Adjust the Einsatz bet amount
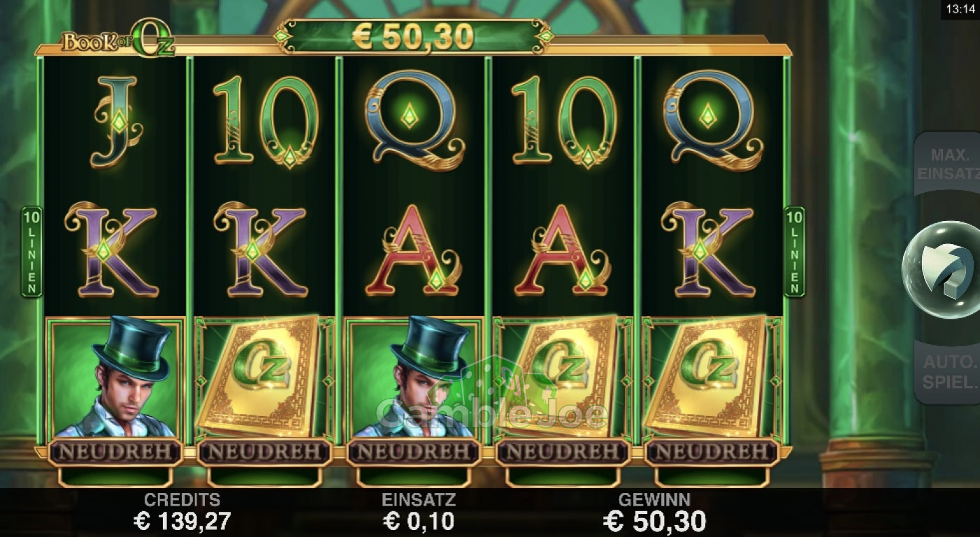 pyautogui.click(x=419, y=512)
